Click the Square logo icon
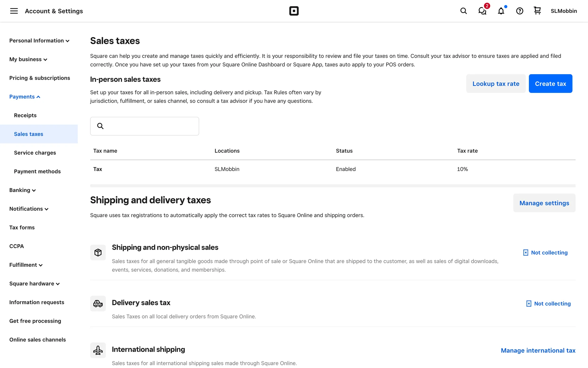The width and height of the screenshot is (588, 368). tap(294, 11)
